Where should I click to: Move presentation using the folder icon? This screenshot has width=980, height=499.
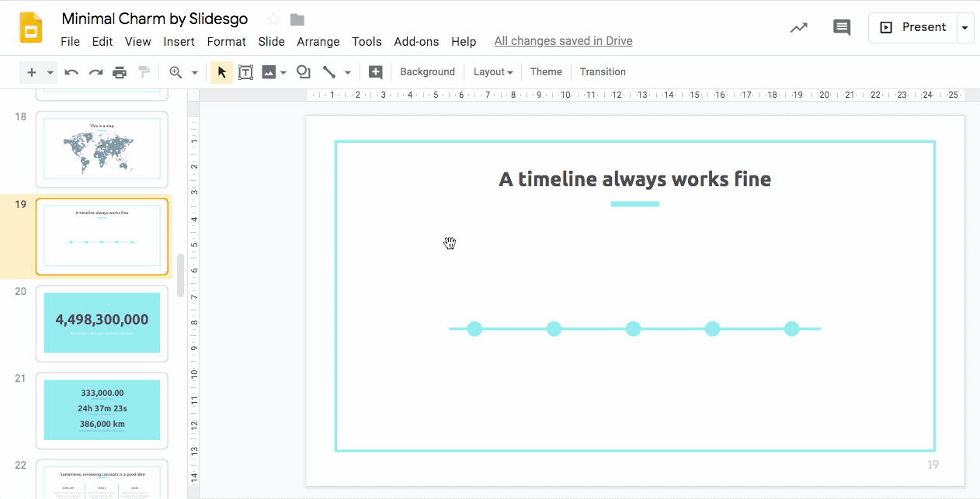[297, 19]
